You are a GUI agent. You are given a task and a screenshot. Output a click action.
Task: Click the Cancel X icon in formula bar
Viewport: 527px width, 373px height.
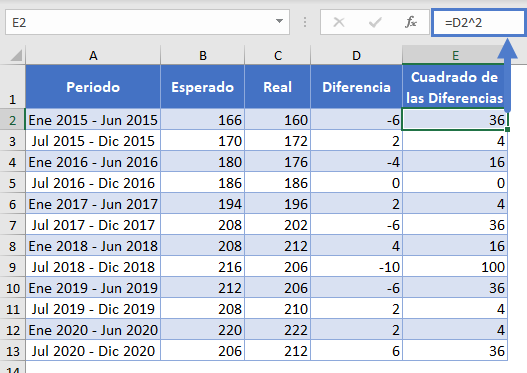pyautogui.click(x=338, y=23)
